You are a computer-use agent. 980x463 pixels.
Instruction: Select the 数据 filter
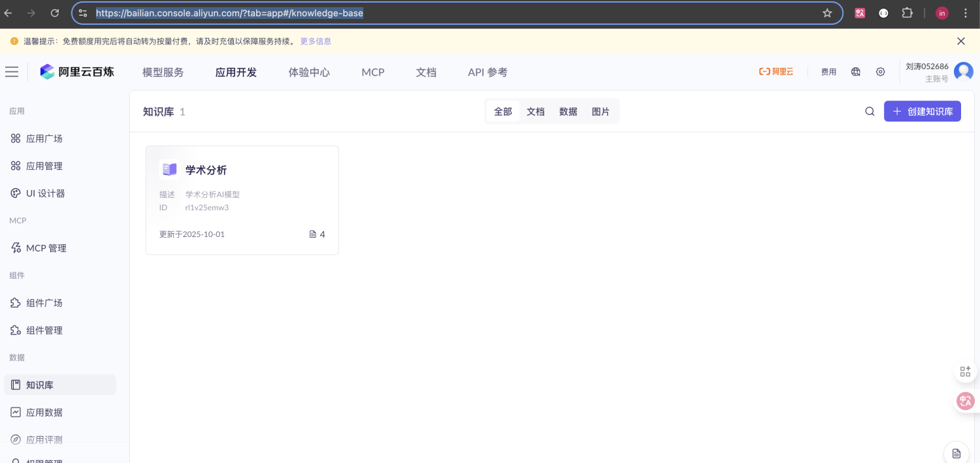click(x=568, y=111)
